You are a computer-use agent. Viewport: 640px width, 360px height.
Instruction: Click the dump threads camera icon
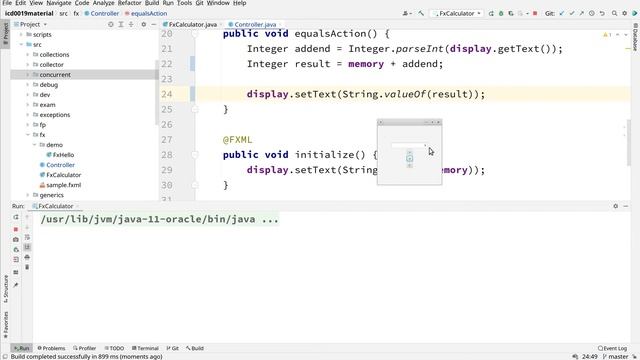click(16, 240)
